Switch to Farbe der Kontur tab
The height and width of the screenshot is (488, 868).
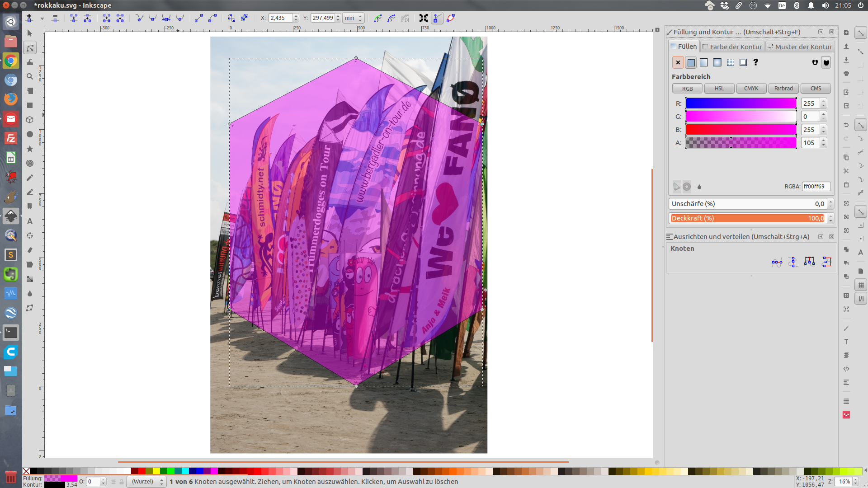tap(732, 47)
